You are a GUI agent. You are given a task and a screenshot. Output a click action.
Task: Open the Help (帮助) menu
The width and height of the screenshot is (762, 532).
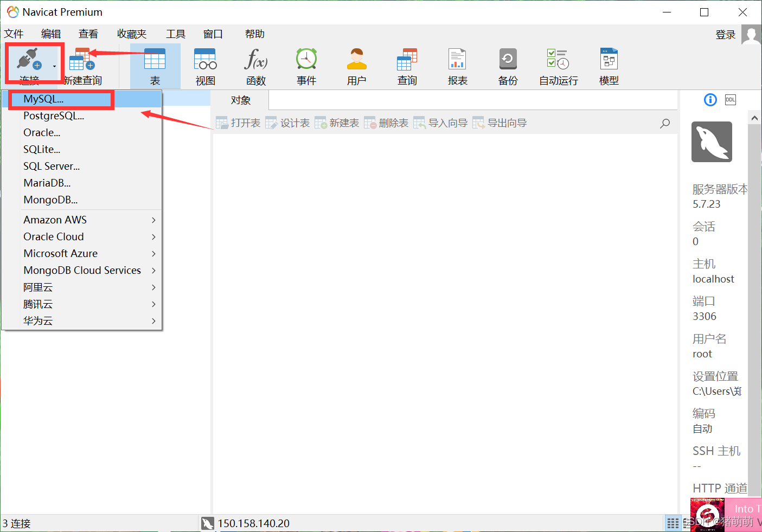(255, 34)
